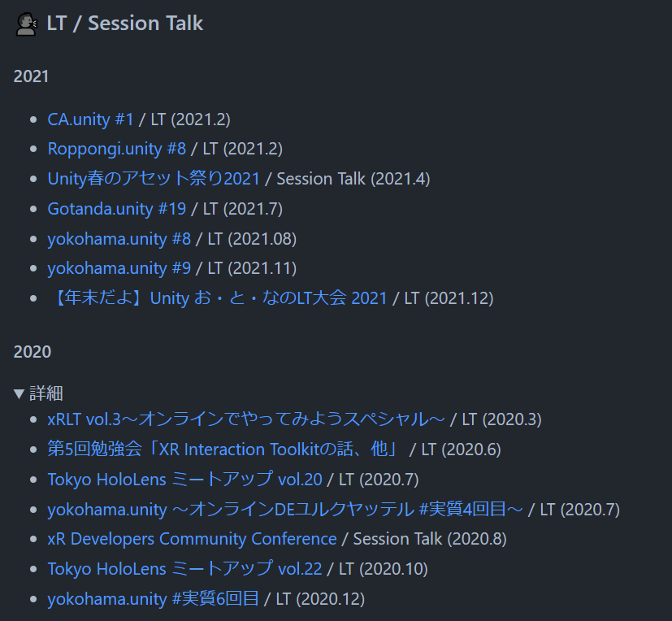Viewport: 672px width, 621px height.
Task: Open the Tokyo HoloLens ミートアップ vol.22 link
Action: tap(184, 568)
